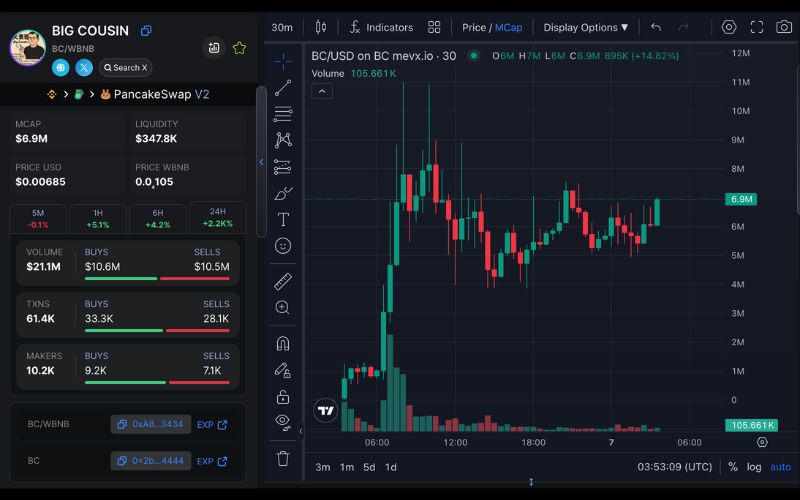Copy the BIG COUSIN token name
Image resolution: width=800 pixels, height=500 pixels.
pyautogui.click(x=146, y=31)
